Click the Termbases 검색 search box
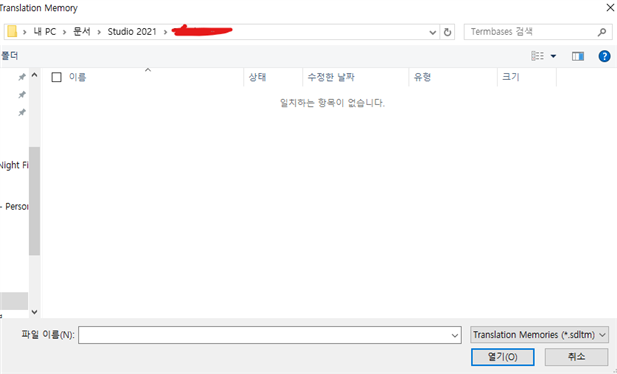 (x=538, y=32)
